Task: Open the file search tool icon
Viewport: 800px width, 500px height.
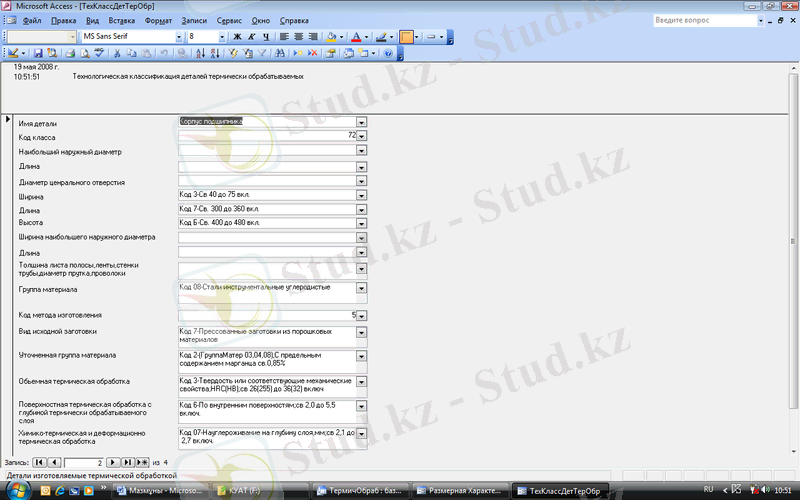Action: click(x=52, y=53)
